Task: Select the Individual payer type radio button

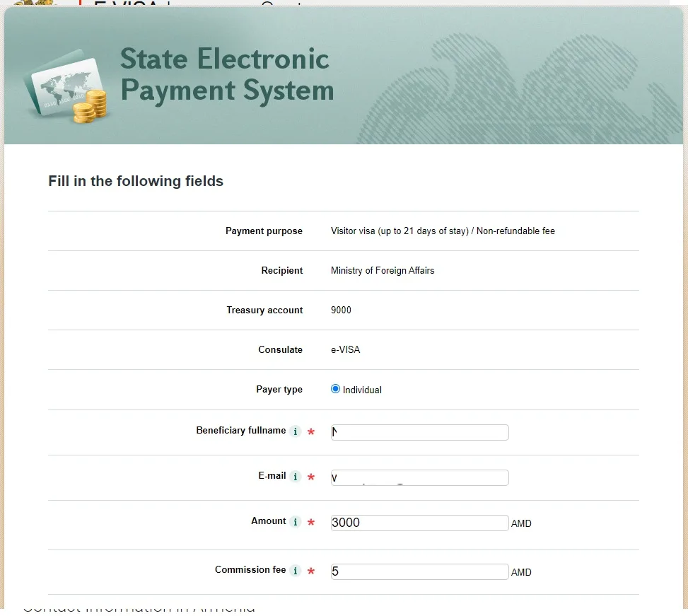Action: [x=335, y=389]
